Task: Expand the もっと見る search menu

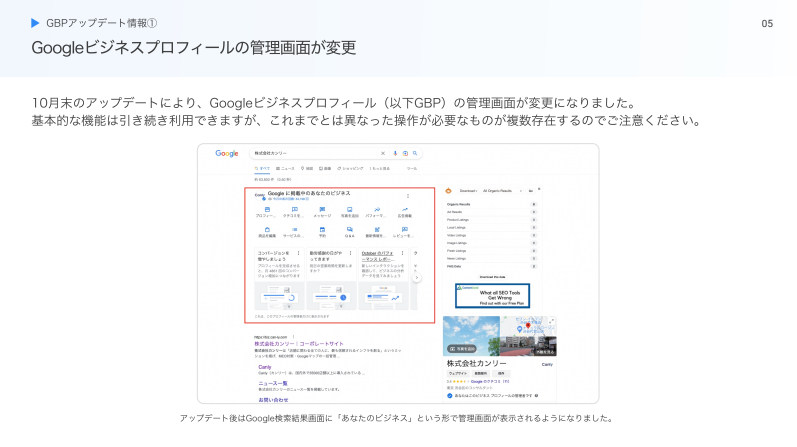Action: tap(379, 168)
